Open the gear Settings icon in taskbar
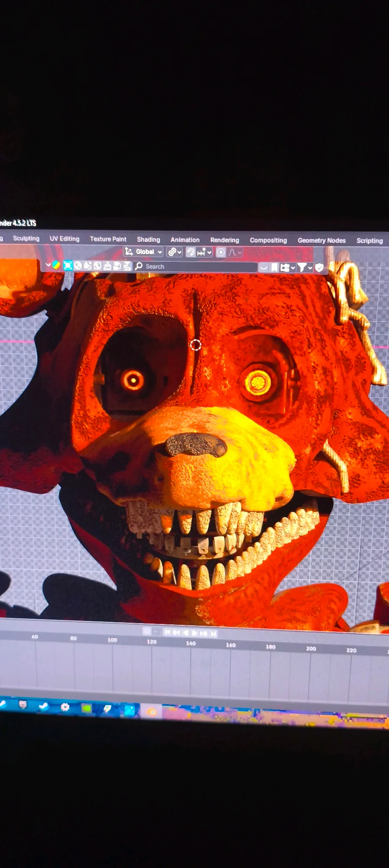This screenshot has height=868, width=389. tap(65, 707)
